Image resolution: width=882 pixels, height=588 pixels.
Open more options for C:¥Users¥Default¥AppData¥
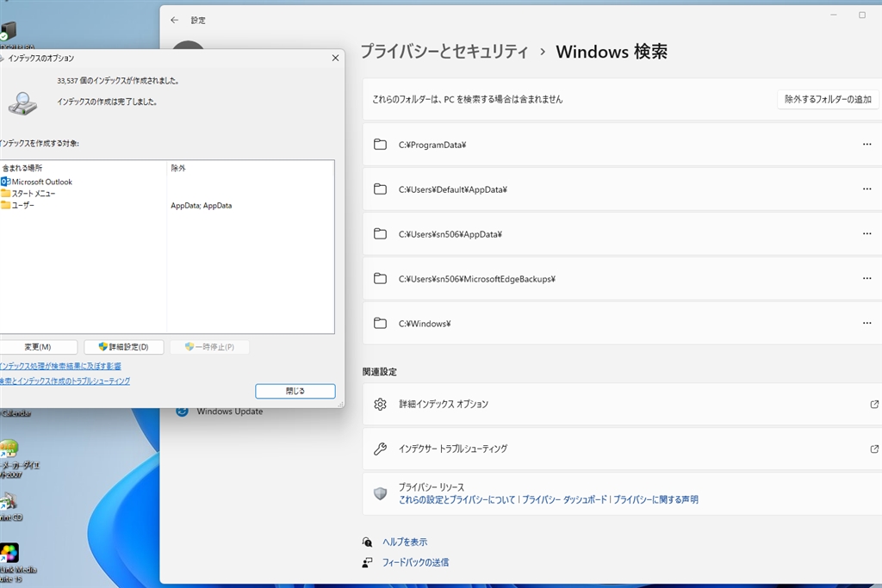(x=866, y=189)
